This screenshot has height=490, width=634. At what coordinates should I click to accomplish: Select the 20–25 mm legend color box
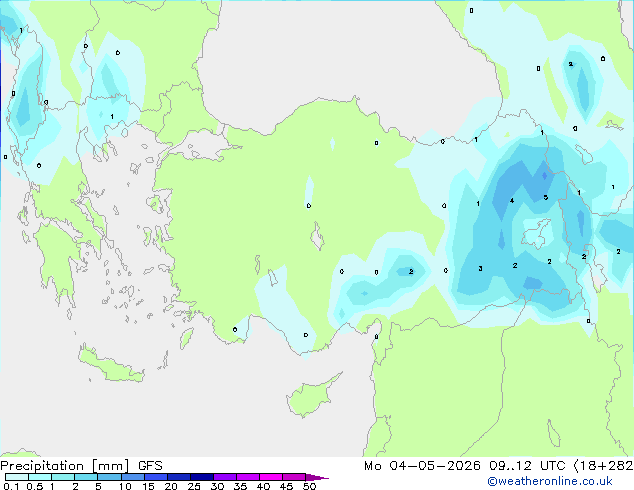(x=178, y=477)
